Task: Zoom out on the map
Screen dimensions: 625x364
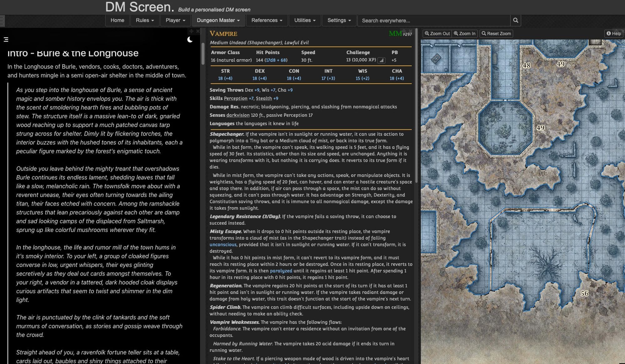Action: point(437,33)
